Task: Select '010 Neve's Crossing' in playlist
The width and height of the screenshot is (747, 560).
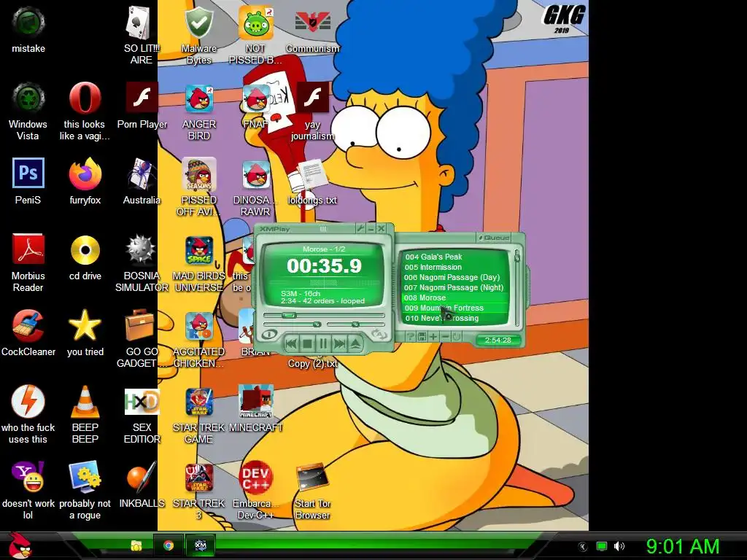Action: (x=456, y=318)
